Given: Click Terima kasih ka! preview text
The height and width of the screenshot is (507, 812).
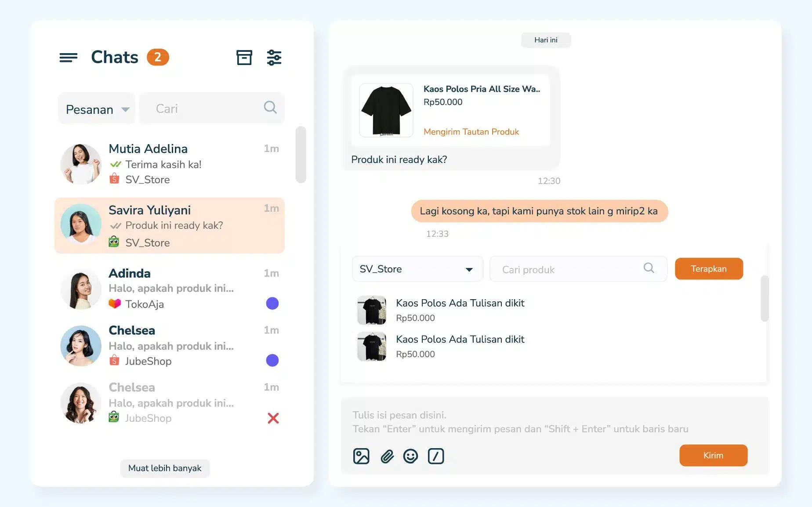Looking at the screenshot, I should [163, 164].
